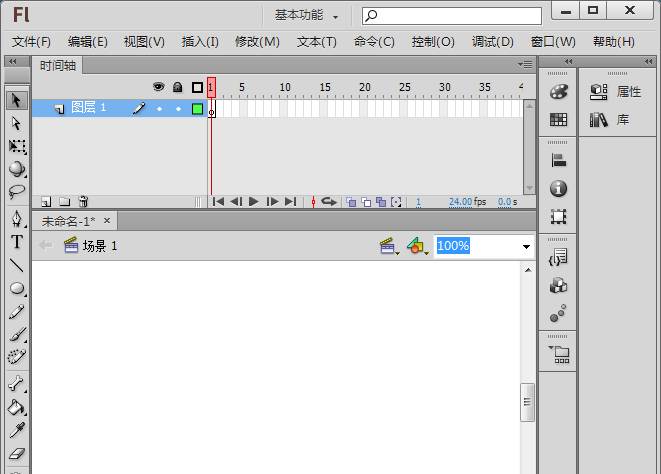Open the Edit Scene dropdown
This screenshot has width=661, height=474.
(x=389, y=246)
